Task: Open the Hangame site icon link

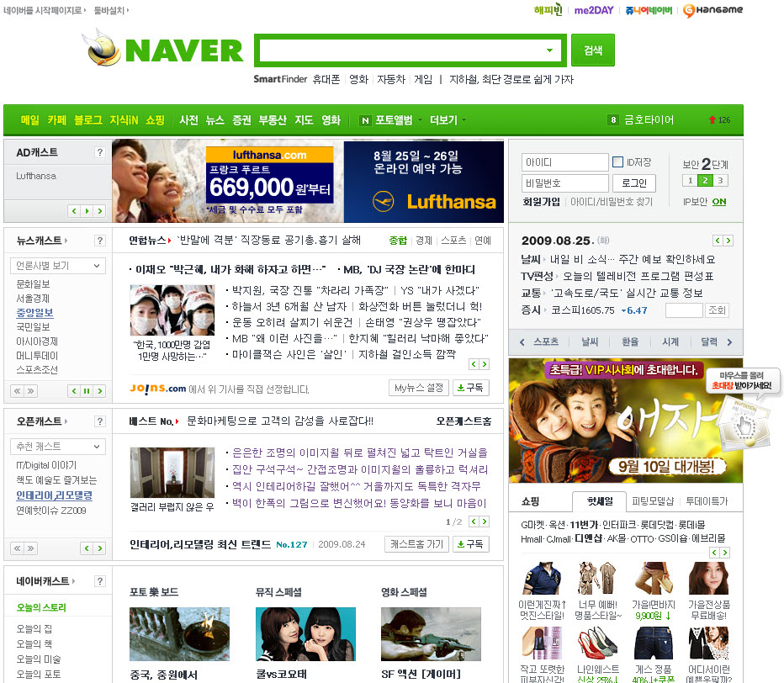Action: pos(712,11)
